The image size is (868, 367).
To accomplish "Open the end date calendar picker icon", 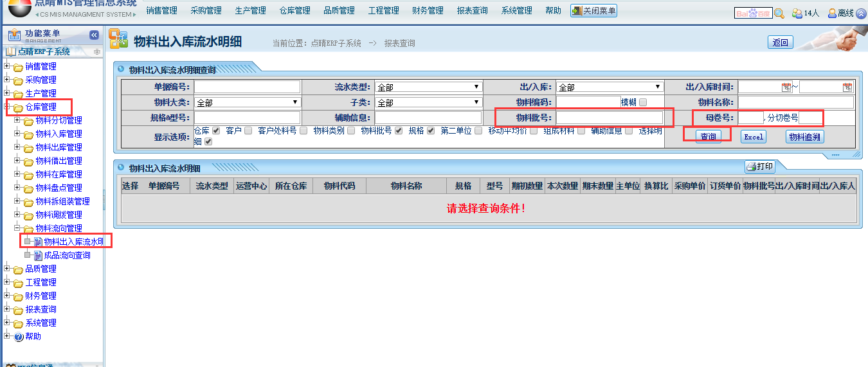I will [847, 87].
